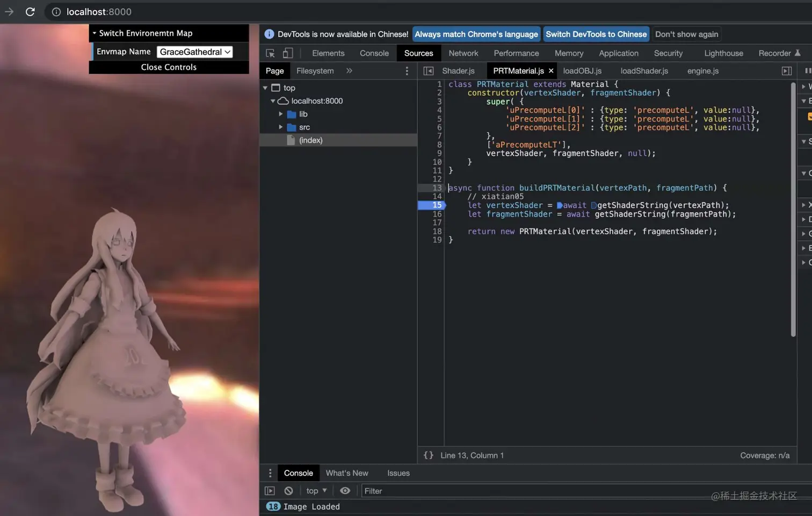Toggle breakpoint on line 15
Screen dimensions: 812x516
click(432, 205)
